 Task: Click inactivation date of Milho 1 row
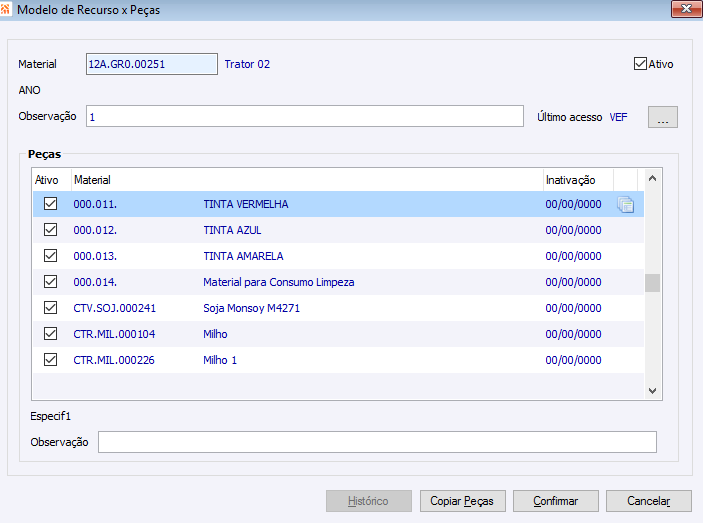(x=573, y=360)
